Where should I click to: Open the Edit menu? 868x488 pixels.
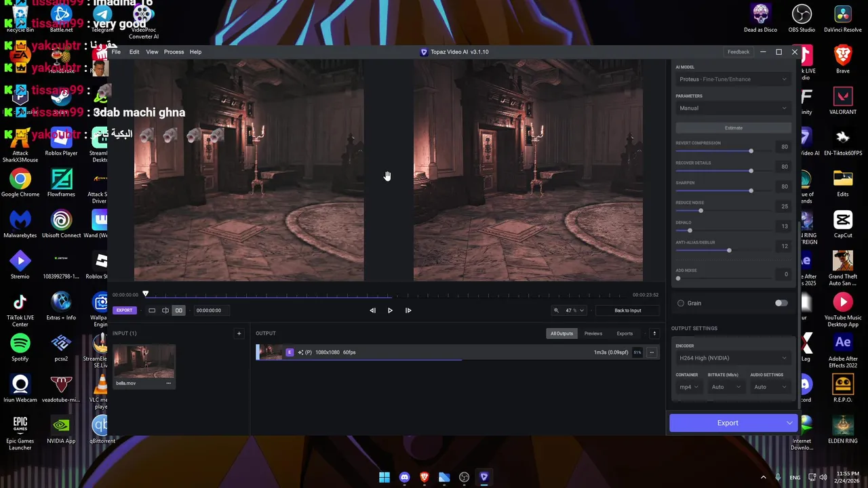[134, 52]
